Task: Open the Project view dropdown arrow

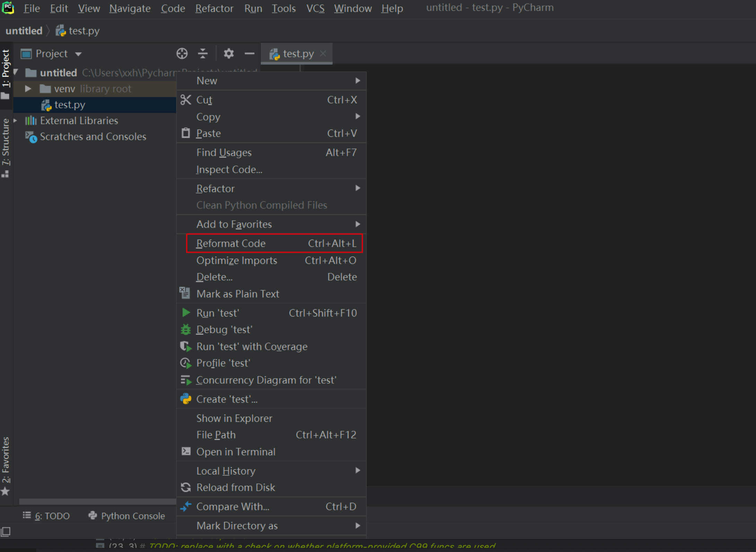Action: tap(78, 54)
